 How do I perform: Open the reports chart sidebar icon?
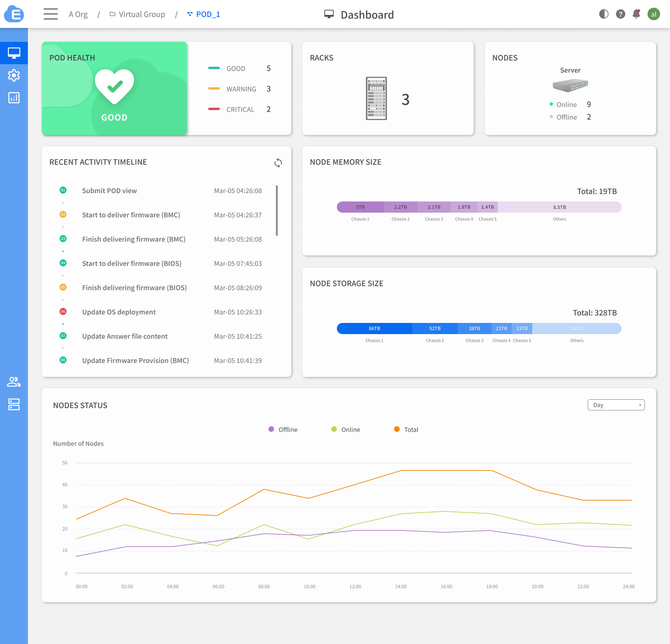pyautogui.click(x=14, y=98)
